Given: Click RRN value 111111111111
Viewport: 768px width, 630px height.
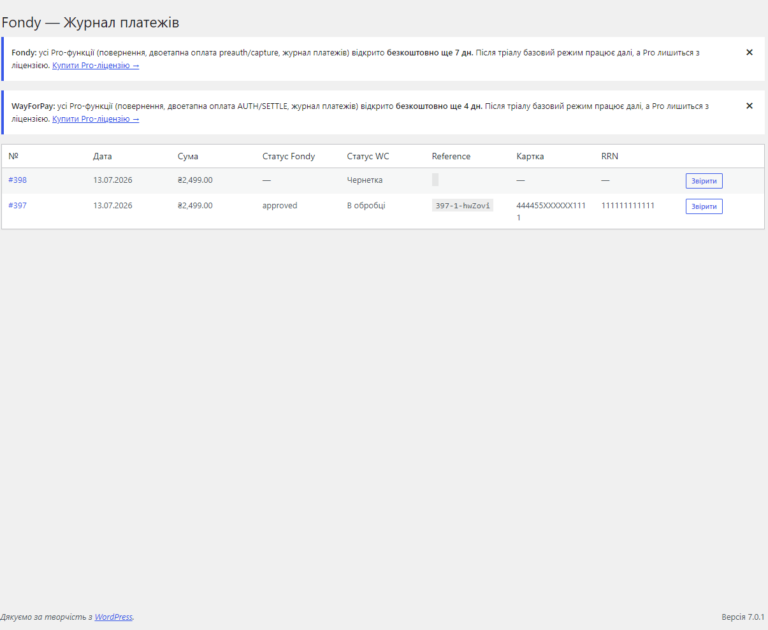Looking at the screenshot, I should click(x=628, y=205).
